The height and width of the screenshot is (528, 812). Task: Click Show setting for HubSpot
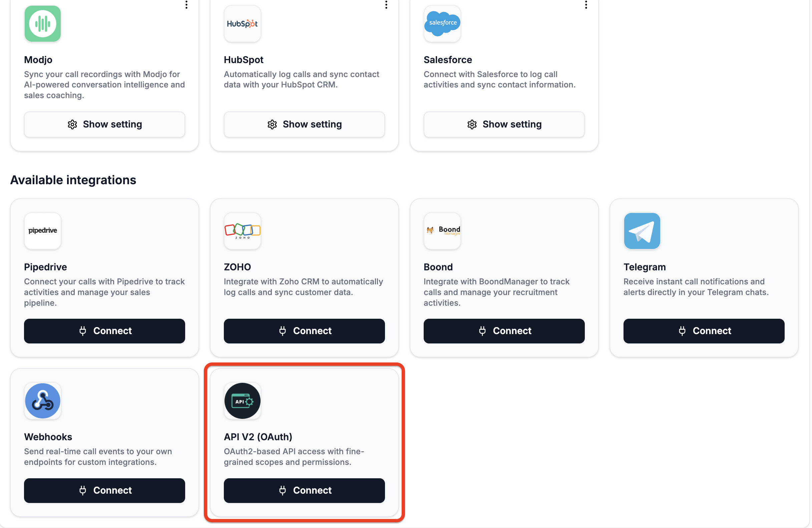pyautogui.click(x=304, y=124)
